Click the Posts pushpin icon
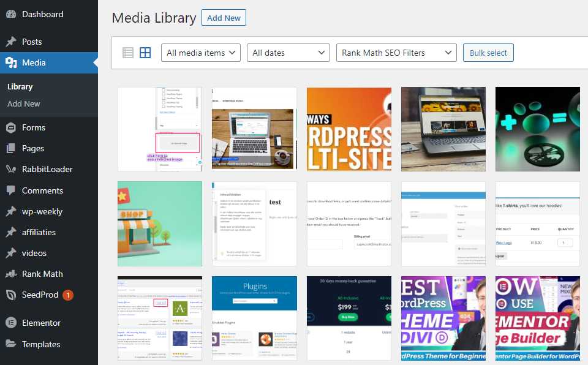This screenshot has height=365, width=588. (x=11, y=42)
